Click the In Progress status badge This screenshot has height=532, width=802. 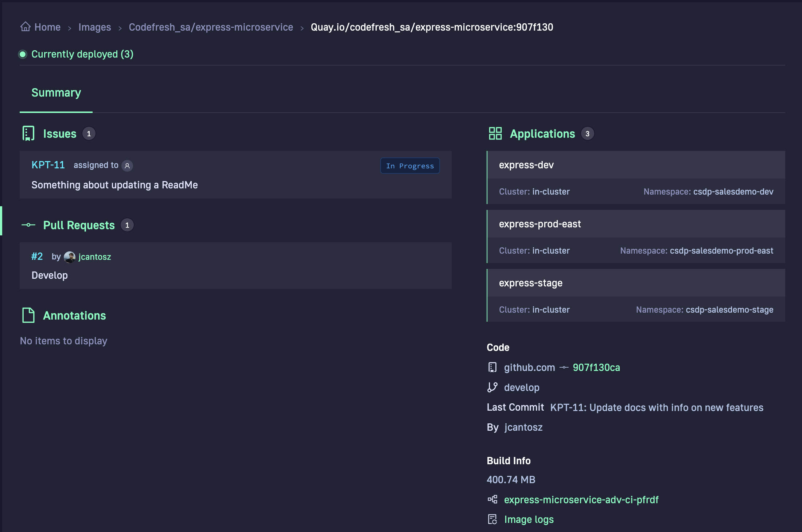(x=410, y=166)
